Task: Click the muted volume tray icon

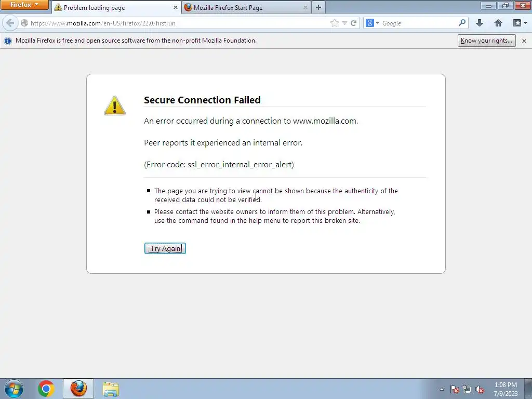Action: point(480,389)
